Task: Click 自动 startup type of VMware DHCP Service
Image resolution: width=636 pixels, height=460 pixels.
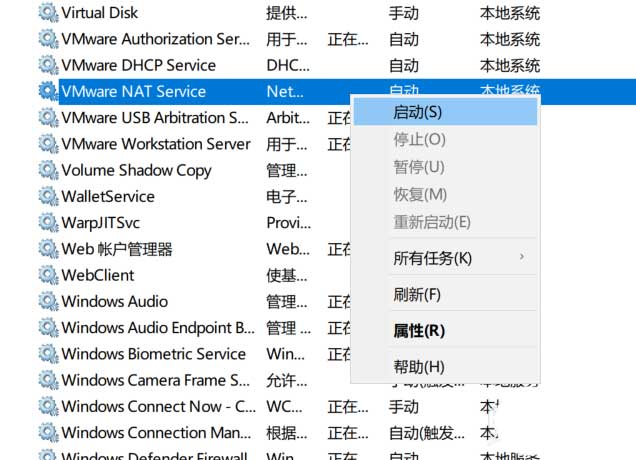Action: tap(404, 65)
